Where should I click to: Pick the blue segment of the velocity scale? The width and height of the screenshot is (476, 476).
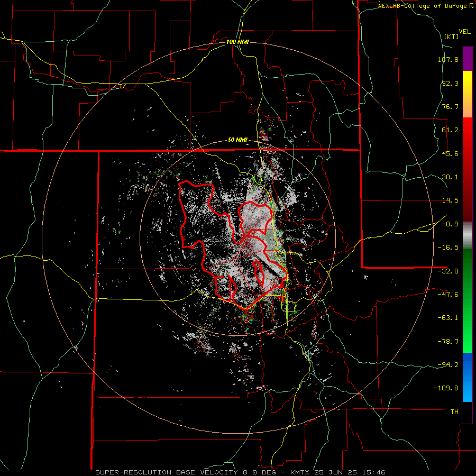tap(467, 377)
